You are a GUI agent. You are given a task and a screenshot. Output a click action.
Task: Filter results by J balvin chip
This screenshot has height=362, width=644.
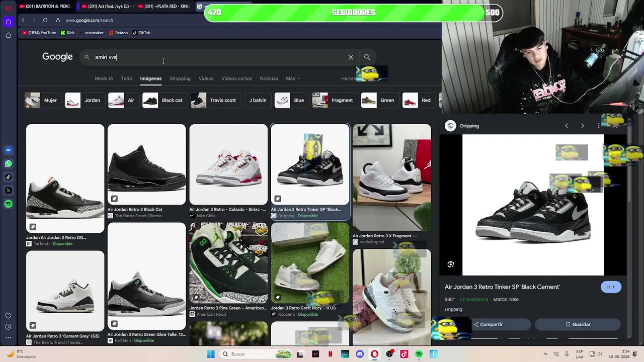[x=258, y=100]
